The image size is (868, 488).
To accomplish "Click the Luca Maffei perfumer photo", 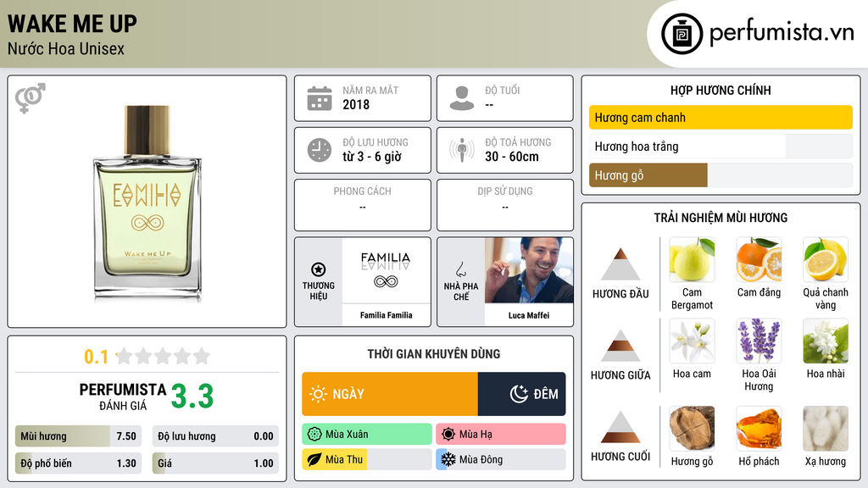I will tap(529, 270).
